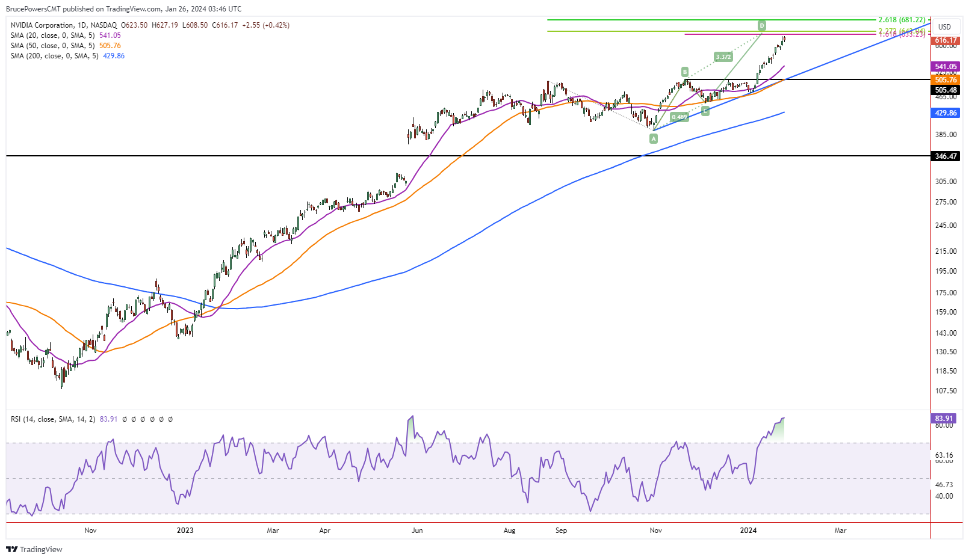Click the 107.50 price axis label
The height and width of the screenshot is (560, 969).
(946, 391)
